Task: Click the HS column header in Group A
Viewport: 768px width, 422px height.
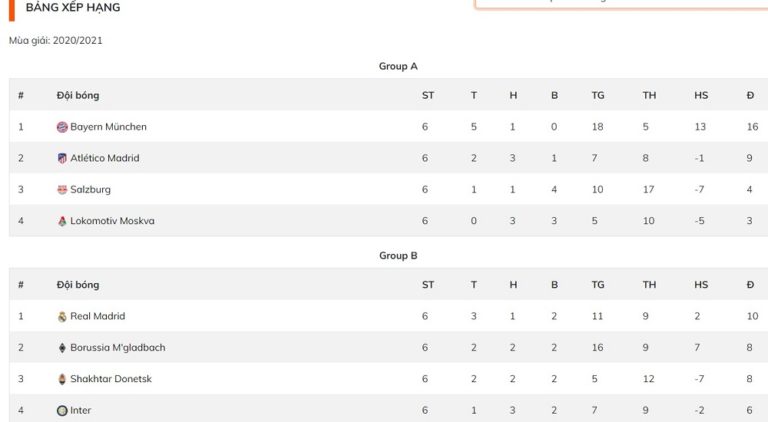Action: point(701,95)
